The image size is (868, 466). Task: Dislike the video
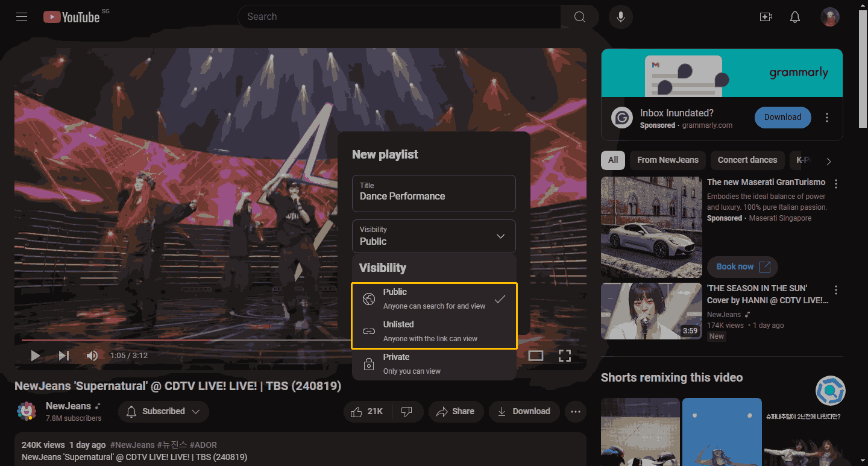(407, 411)
